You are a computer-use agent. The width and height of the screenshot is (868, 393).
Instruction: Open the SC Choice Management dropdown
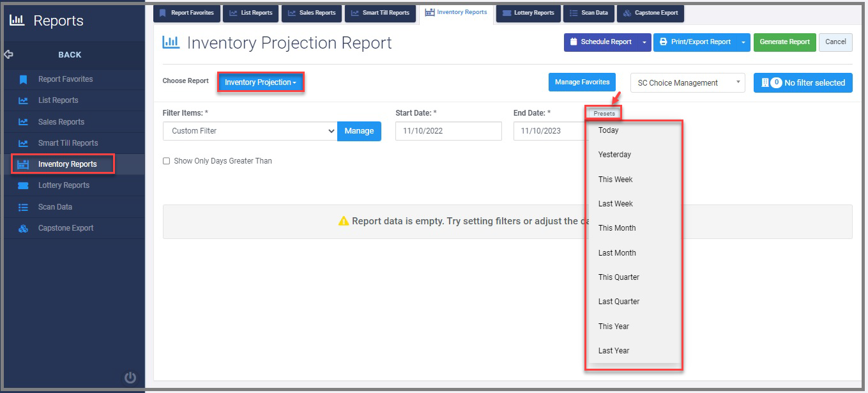point(687,82)
